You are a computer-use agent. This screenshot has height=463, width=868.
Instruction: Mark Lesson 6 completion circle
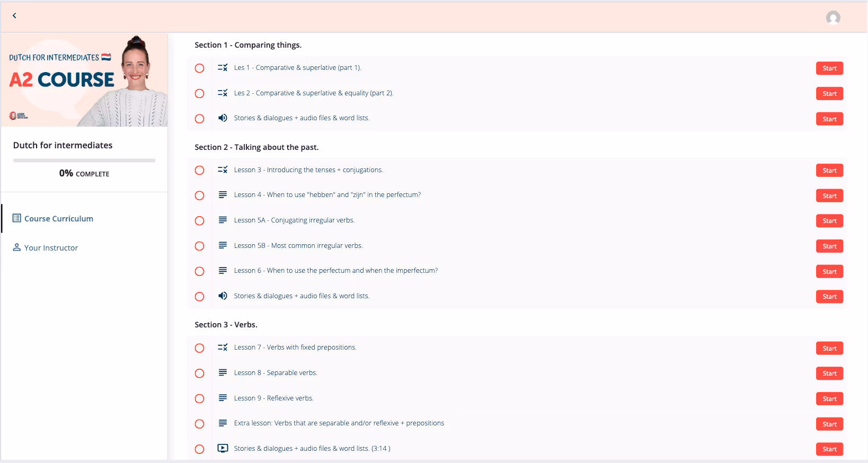[199, 272]
